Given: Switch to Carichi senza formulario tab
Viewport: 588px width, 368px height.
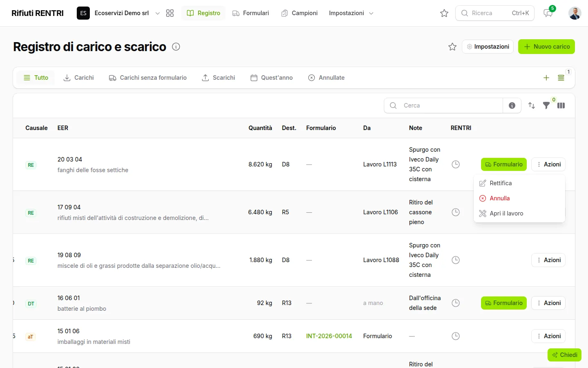Looking at the screenshot, I should (x=148, y=78).
